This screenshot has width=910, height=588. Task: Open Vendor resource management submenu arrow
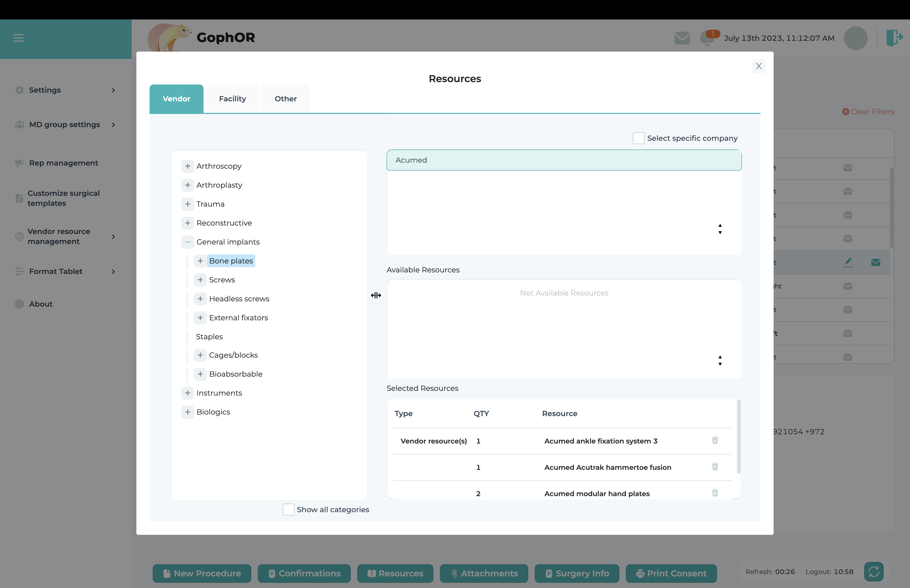113,237
